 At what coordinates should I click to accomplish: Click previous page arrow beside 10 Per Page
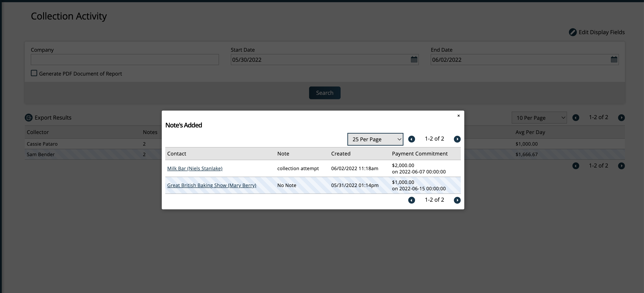pyautogui.click(x=576, y=118)
